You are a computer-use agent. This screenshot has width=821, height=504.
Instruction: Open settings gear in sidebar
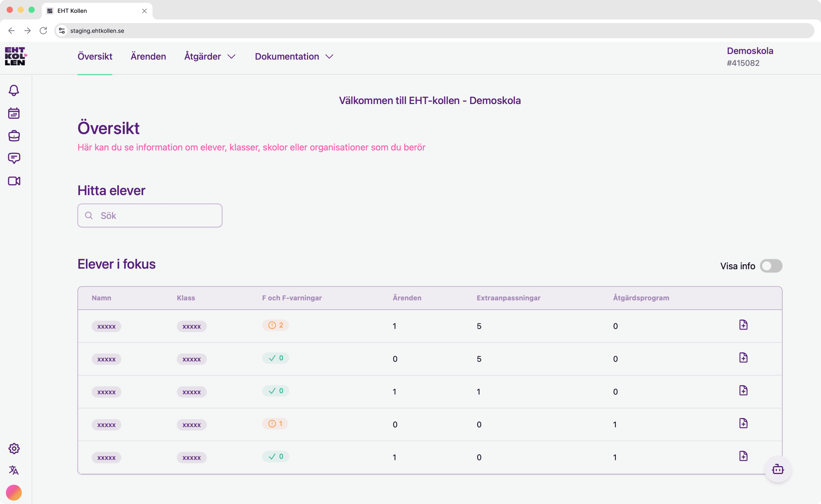[x=14, y=448]
